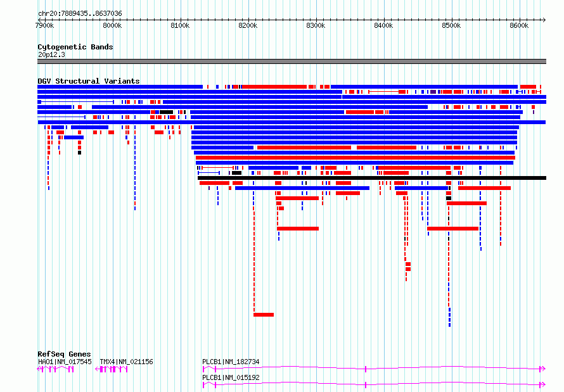Screen dimensions: 564x392
Task: Select the long black structural variant bar
Action: (x=372, y=178)
